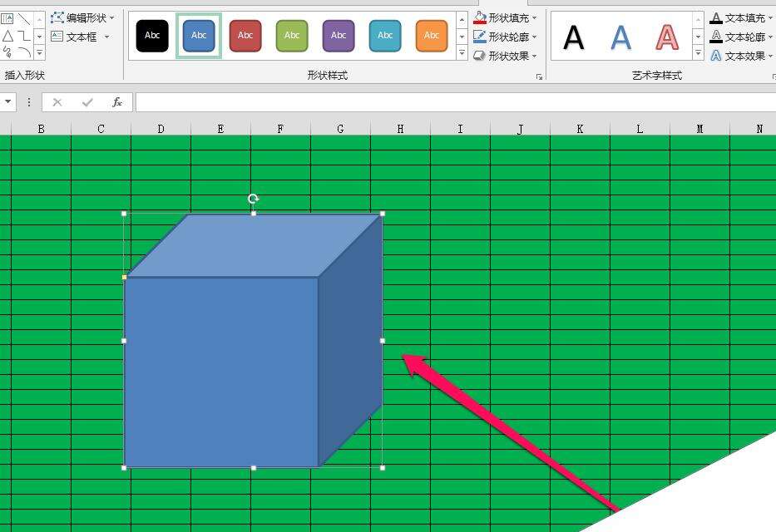Click the formula bar cancel X icon
The image size is (776, 532).
coord(57,102)
